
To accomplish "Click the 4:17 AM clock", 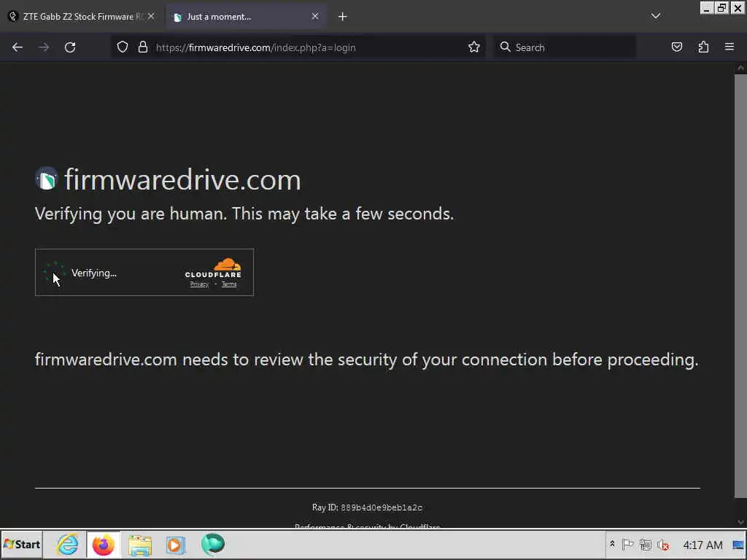I will point(703,545).
